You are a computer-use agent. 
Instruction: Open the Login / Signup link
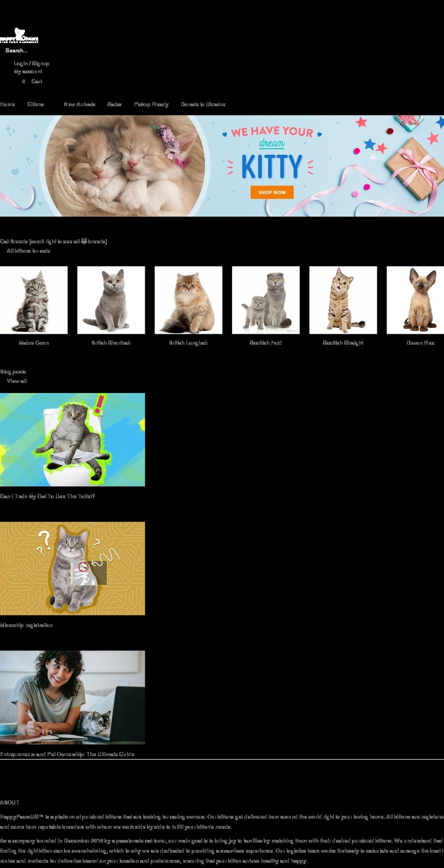[31, 63]
